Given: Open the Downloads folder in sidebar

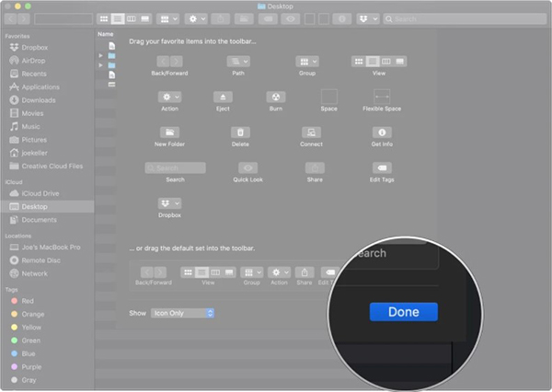Looking at the screenshot, I should 39,100.
